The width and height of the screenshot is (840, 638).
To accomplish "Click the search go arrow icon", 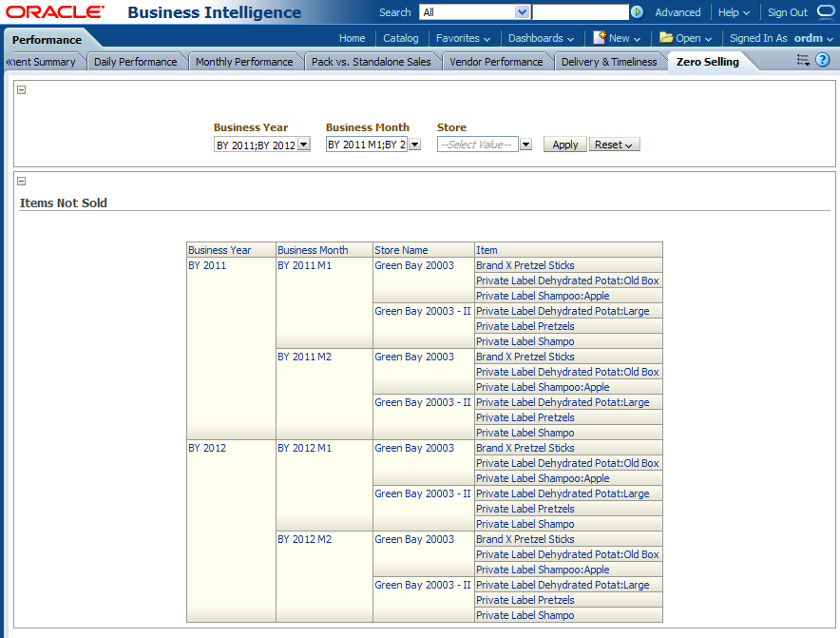I will (x=637, y=12).
